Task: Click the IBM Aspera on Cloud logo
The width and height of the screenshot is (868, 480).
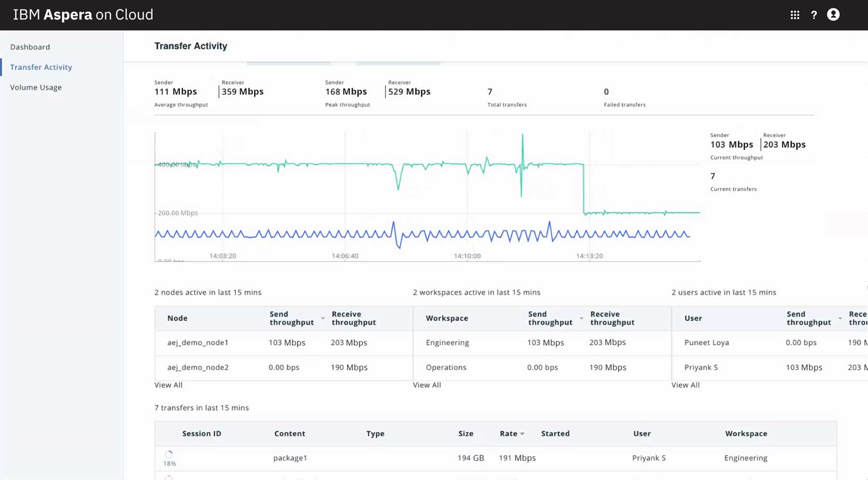Action: 82,15
